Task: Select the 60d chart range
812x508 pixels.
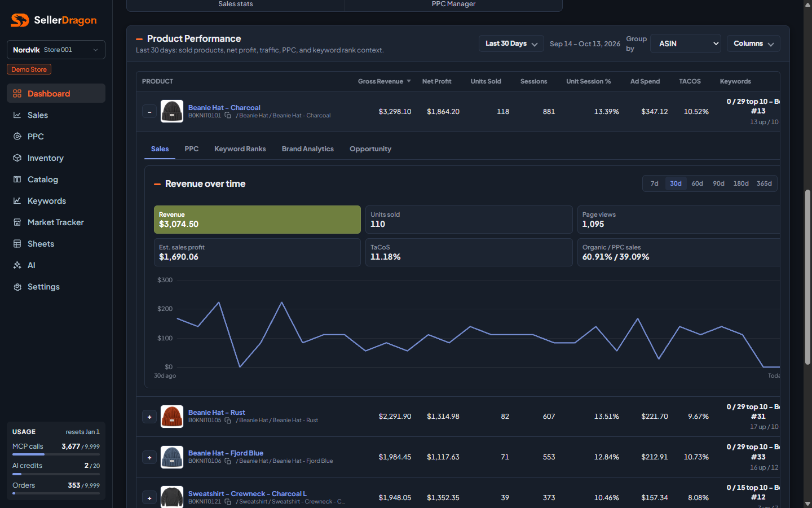Action: pos(697,183)
